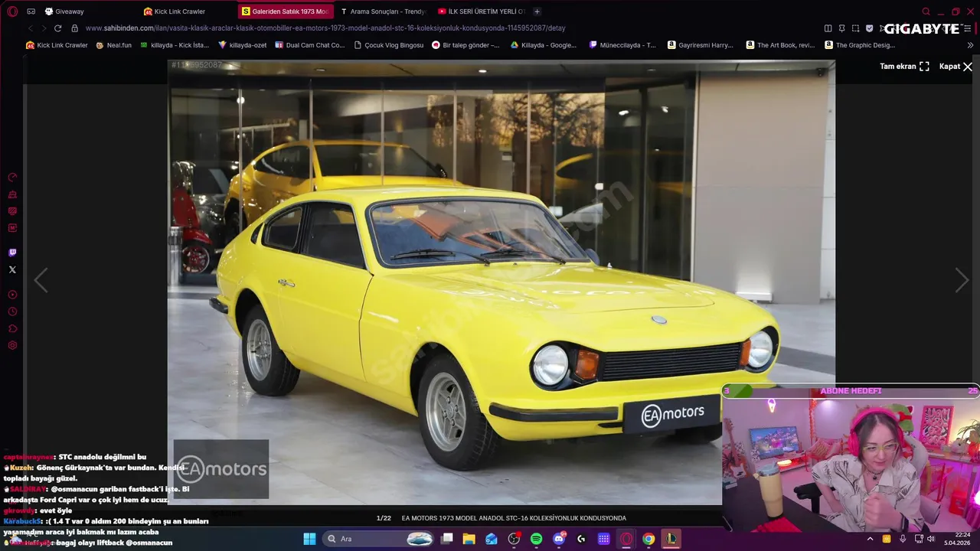The height and width of the screenshot is (551, 980).
Task: Open Outlook from the taskbar
Action: pyautogui.click(x=492, y=539)
